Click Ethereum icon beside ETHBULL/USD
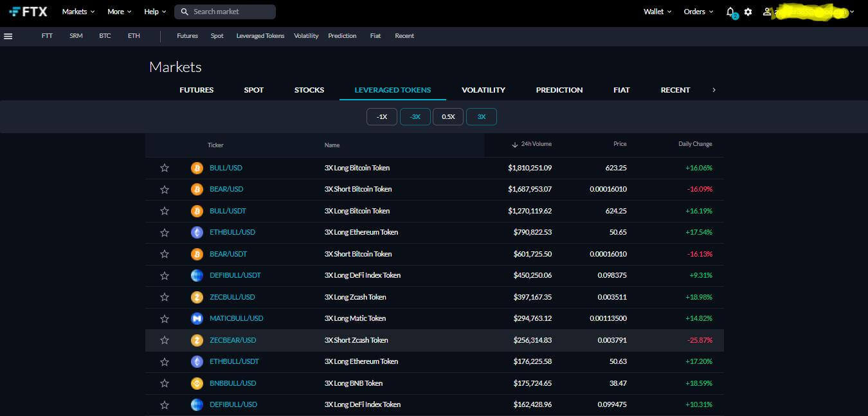Viewport: 868px width, 416px height. (x=197, y=232)
